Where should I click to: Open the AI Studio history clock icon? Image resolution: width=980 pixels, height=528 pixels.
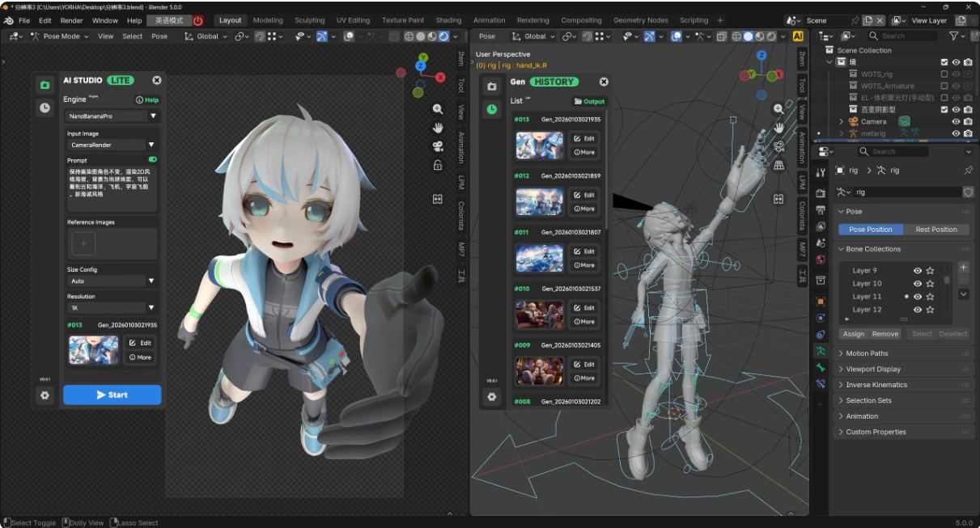pyautogui.click(x=45, y=108)
